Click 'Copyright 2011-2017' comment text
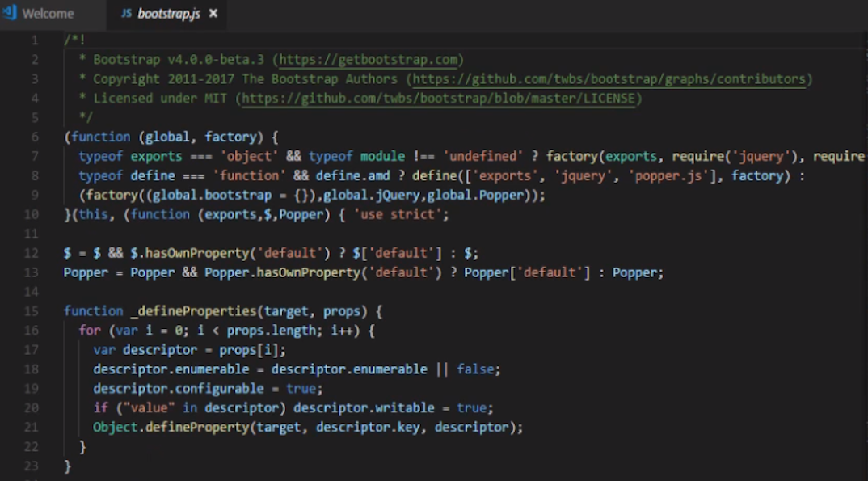This screenshot has height=481, width=868. (x=163, y=79)
